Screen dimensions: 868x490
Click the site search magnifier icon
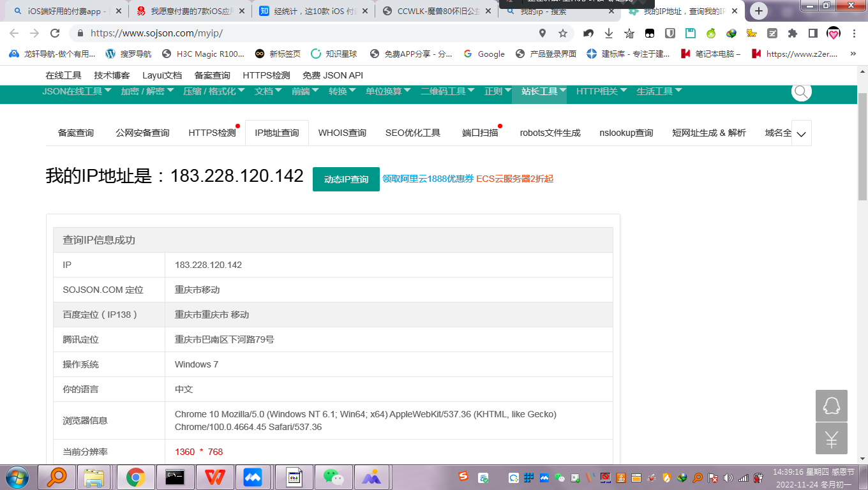(x=801, y=92)
